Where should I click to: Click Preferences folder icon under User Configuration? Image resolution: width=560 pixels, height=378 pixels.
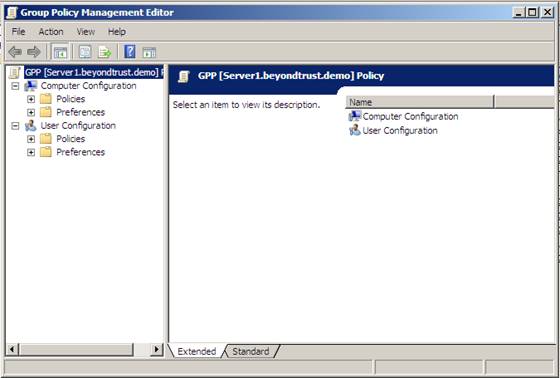46,152
